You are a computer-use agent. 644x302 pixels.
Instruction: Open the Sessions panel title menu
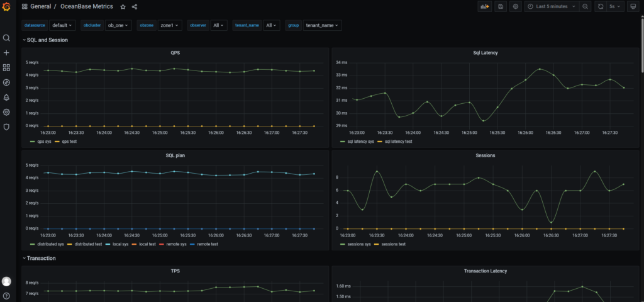[486, 155]
